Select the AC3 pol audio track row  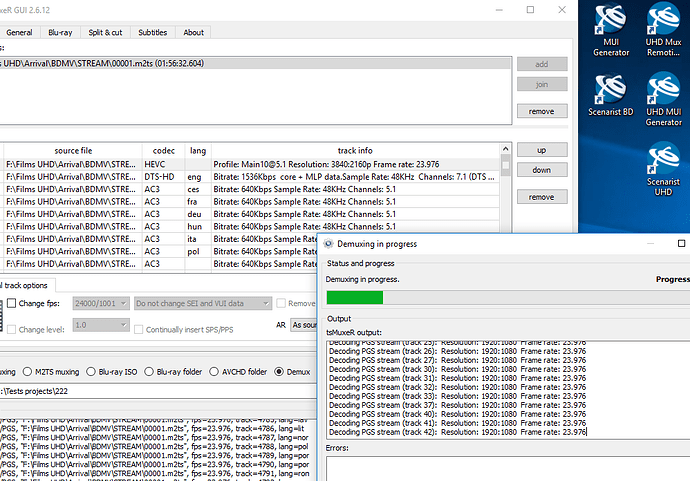point(158,251)
